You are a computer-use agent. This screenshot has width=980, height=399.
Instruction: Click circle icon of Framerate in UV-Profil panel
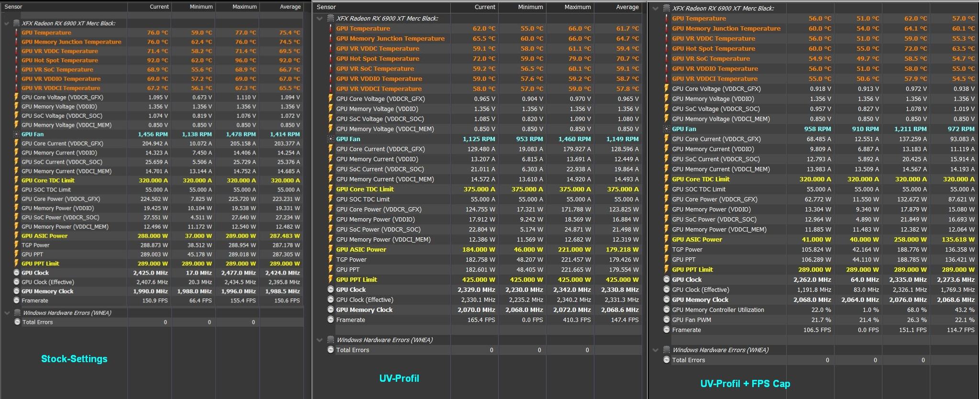331,320
